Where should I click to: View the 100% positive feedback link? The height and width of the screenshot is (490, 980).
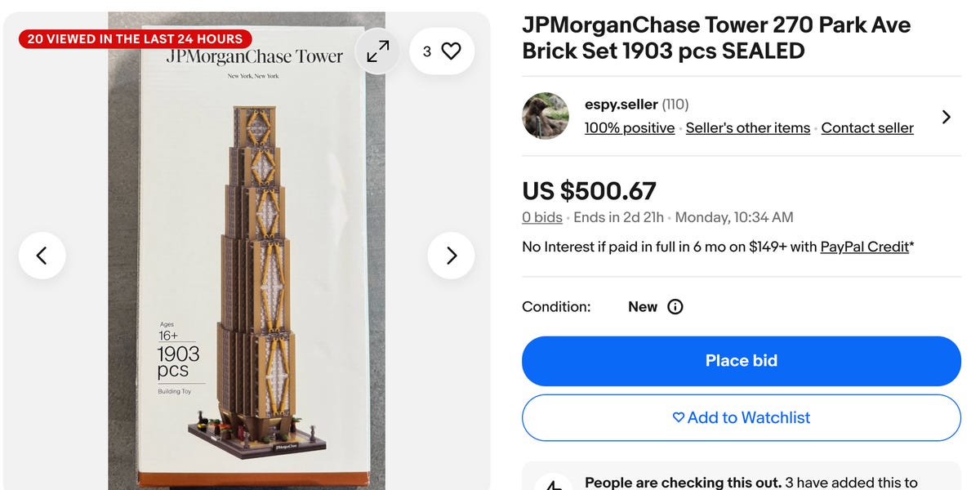click(630, 128)
